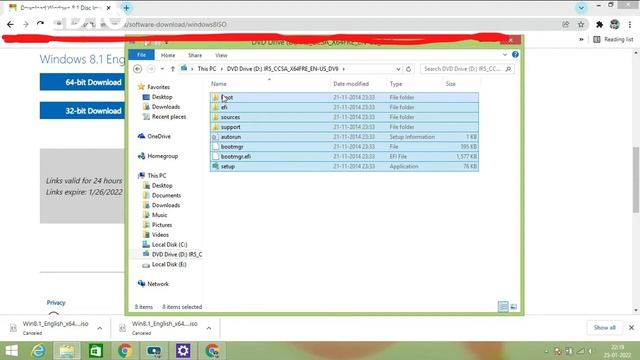Open the Windows Start button
Viewport: 640px width, 360px height.
tap(11, 351)
